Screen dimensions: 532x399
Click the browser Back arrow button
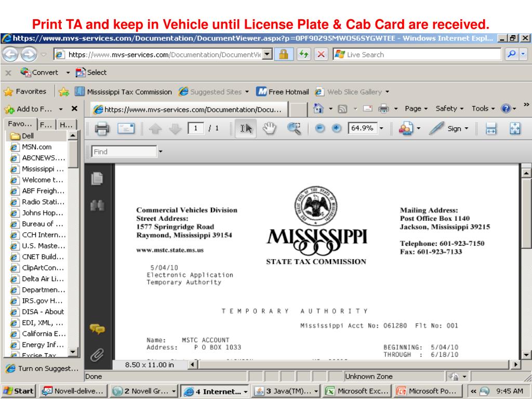tap(10, 54)
